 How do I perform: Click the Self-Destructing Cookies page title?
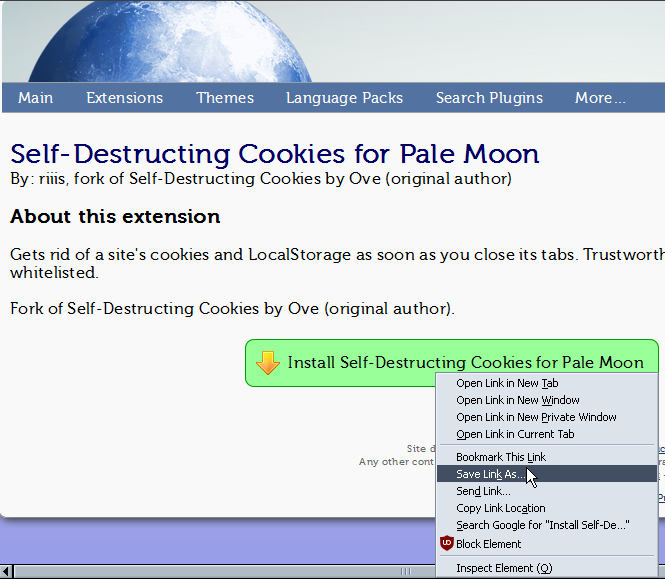[x=275, y=154]
